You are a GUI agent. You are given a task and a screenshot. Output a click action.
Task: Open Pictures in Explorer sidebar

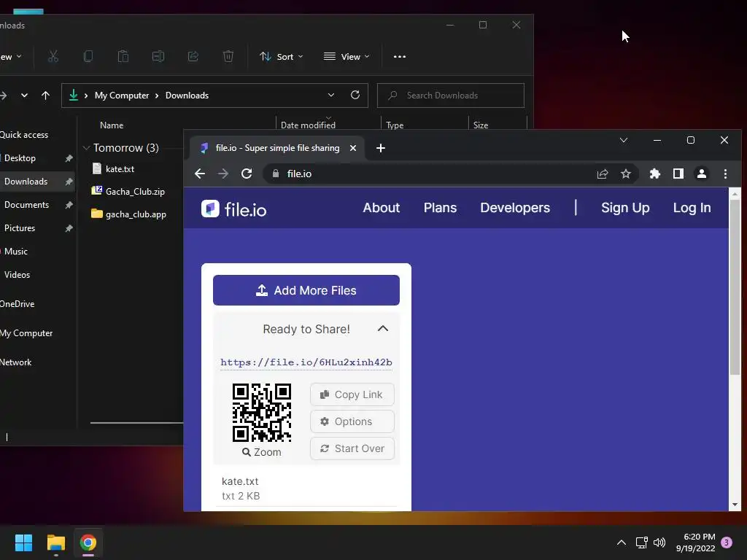(20, 228)
